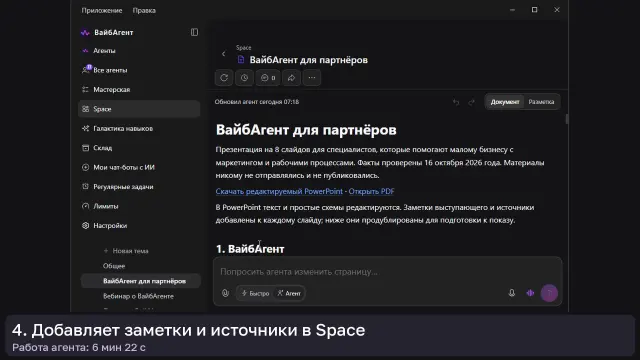Select Быстро mode
The image size is (640, 360).
pos(256,293)
